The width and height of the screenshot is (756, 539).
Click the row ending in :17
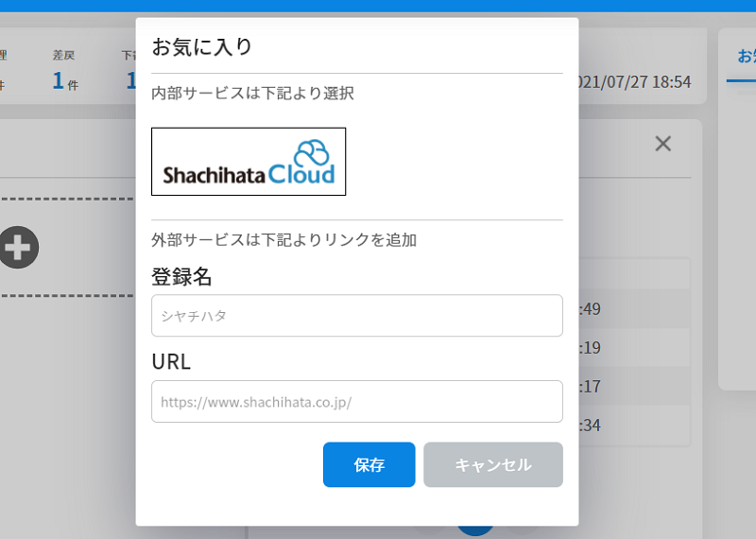pyautogui.click(x=634, y=386)
